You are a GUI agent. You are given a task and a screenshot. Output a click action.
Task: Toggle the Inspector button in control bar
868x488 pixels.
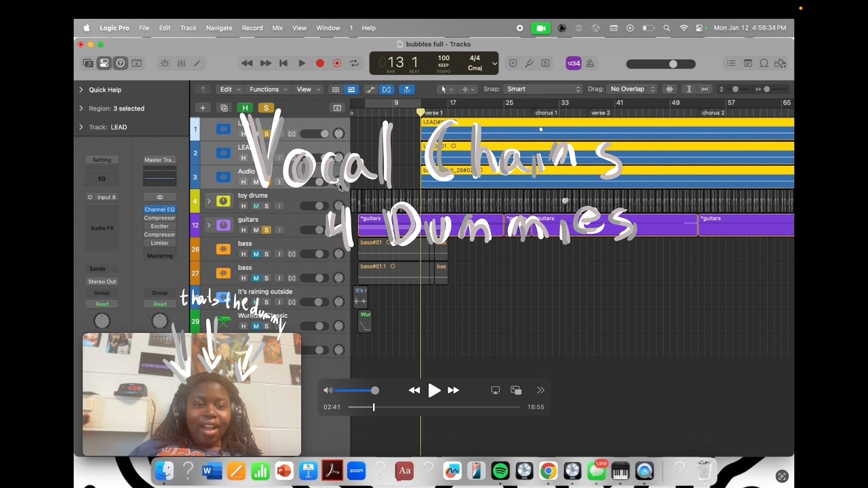104,63
